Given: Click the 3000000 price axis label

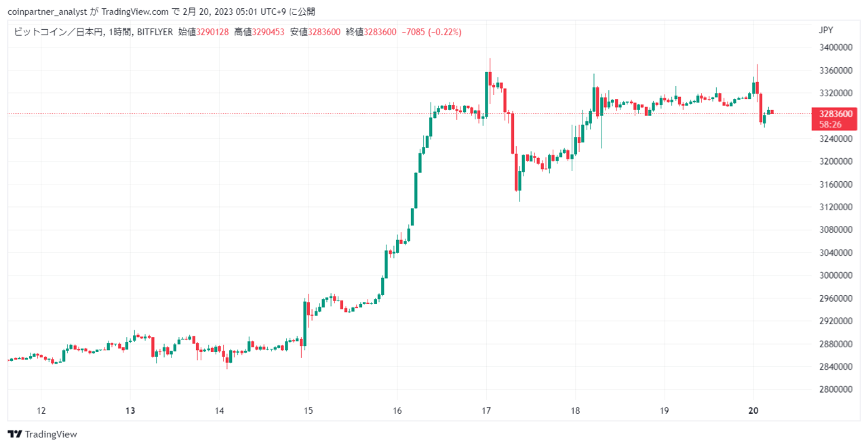Looking at the screenshot, I should pyautogui.click(x=835, y=275).
